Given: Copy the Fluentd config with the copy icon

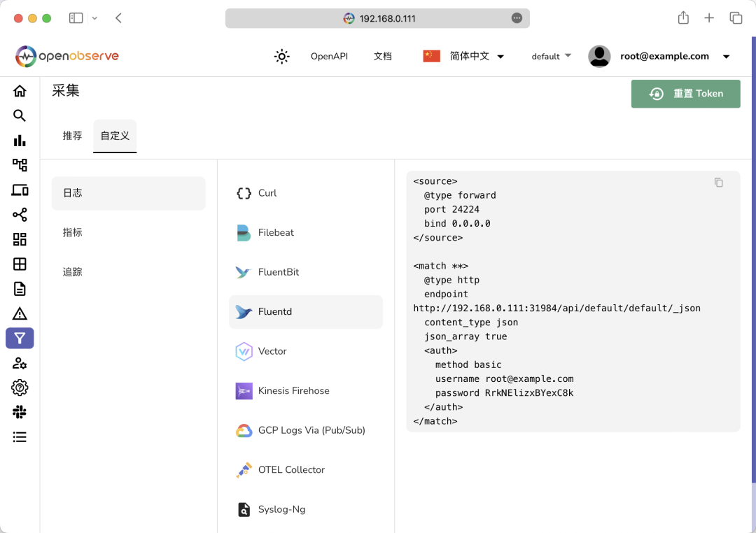Looking at the screenshot, I should pyautogui.click(x=718, y=182).
